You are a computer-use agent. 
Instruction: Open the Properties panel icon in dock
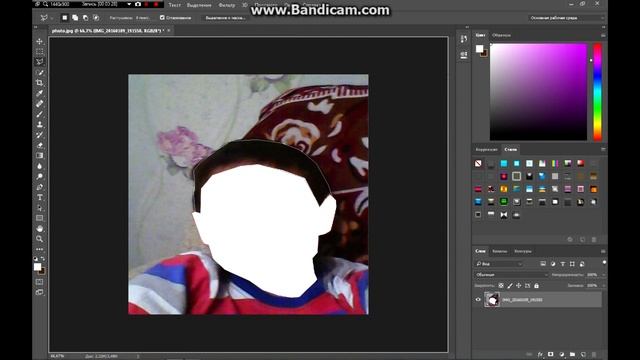(464, 55)
